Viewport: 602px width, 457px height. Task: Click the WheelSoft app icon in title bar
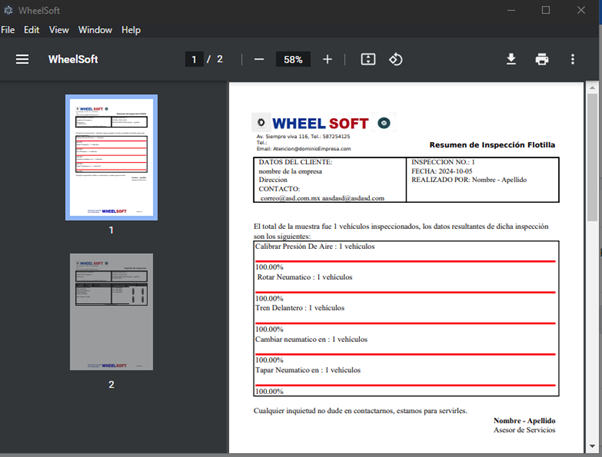[x=8, y=10]
